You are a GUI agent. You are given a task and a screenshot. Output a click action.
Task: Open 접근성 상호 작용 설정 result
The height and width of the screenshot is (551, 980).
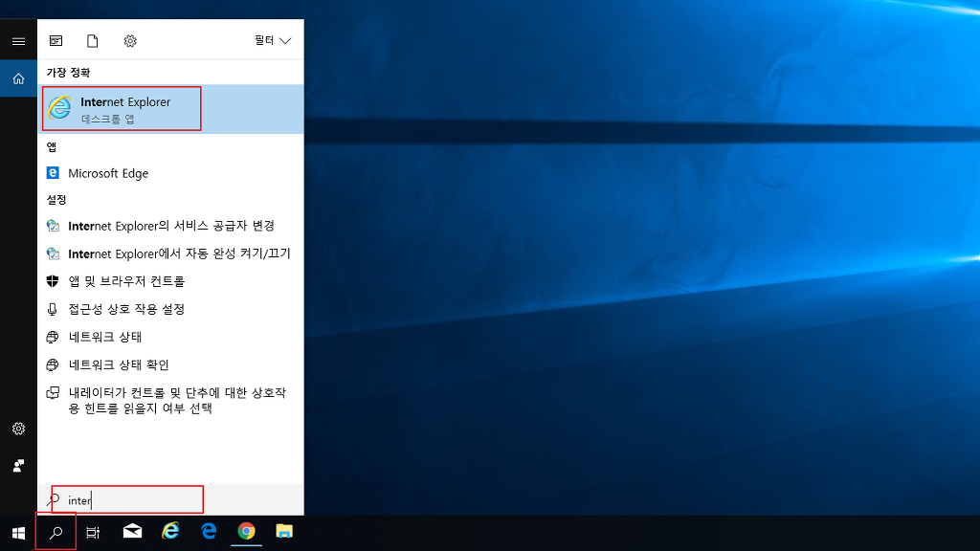click(x=170, y=309)
